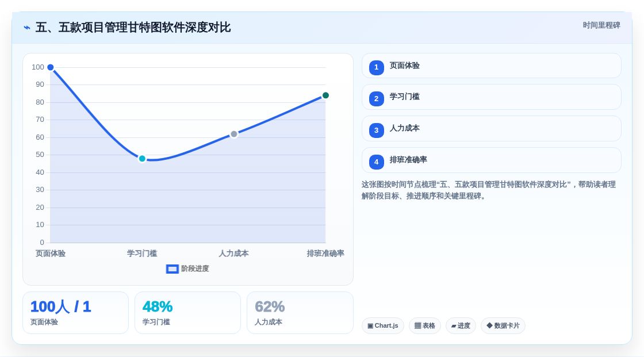
Task: Toggle the 阶段进度 legend box
Action: click(172, 268)
